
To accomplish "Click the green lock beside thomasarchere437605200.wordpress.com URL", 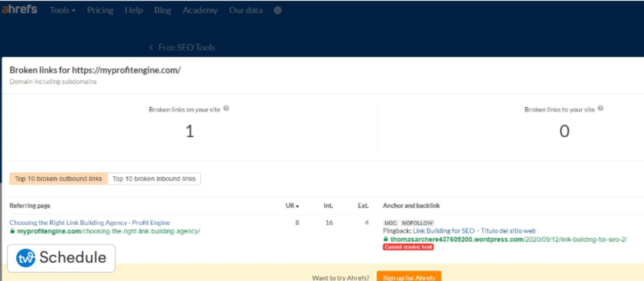I will pyautogui.click(x=386, y=239).
